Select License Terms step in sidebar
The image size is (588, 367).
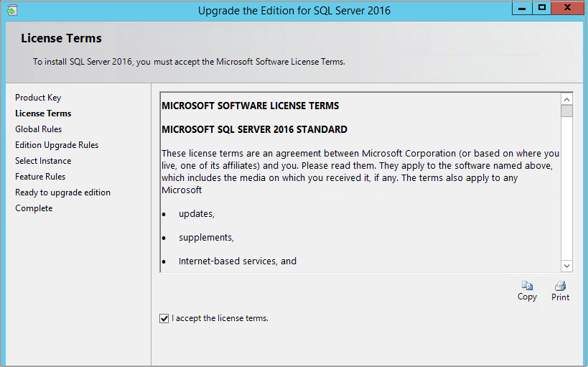tap(43, 113)
